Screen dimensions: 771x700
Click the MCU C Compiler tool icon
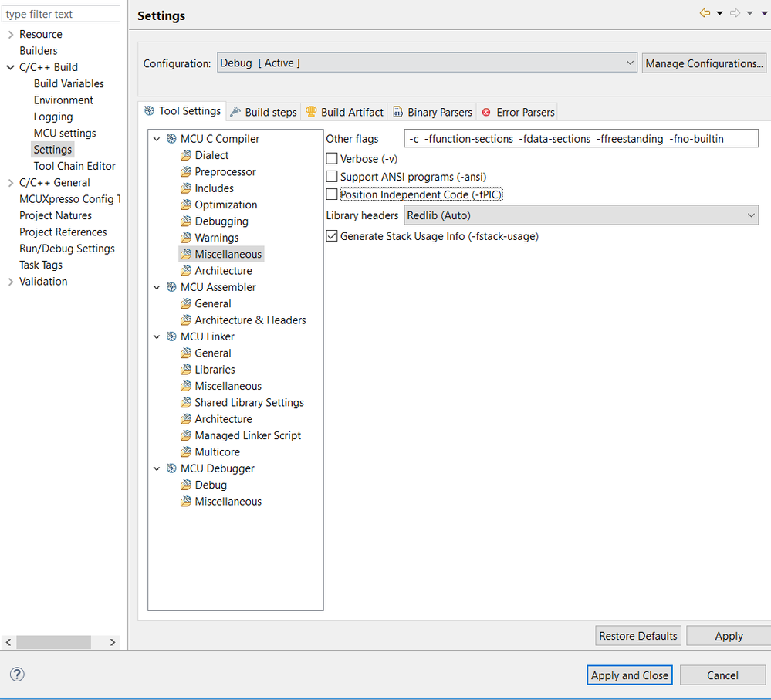(x=171, y=139)
